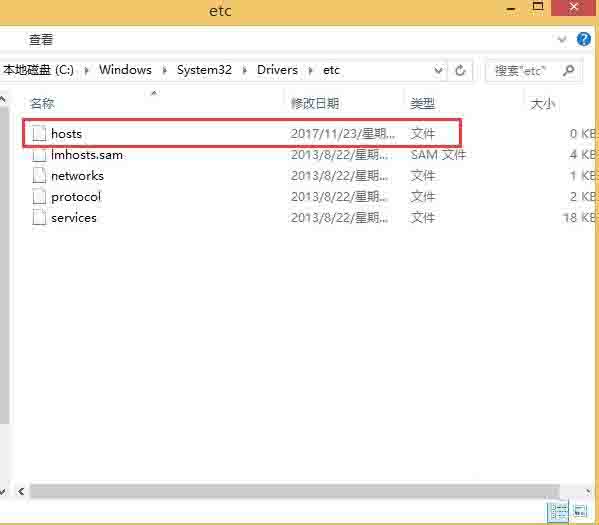Go to 本地磁盘 (C:) in the path

[x=38, y=70]
